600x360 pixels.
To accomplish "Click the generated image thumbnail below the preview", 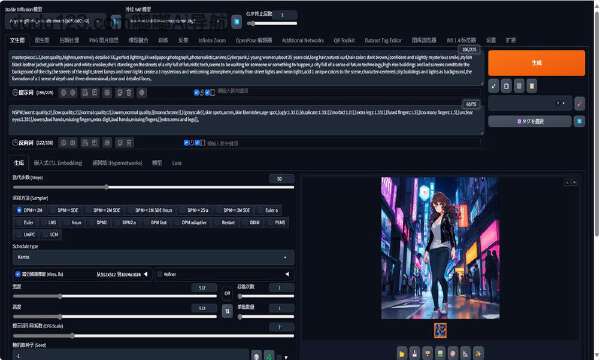I will [x=440, y=331].
